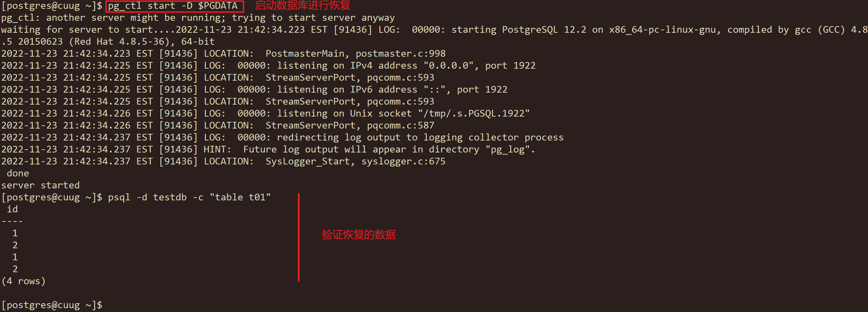The image size is (868, 312).
Task: Click the IPv4 address "0.0.0.0" log line
Action: (268, 65)
